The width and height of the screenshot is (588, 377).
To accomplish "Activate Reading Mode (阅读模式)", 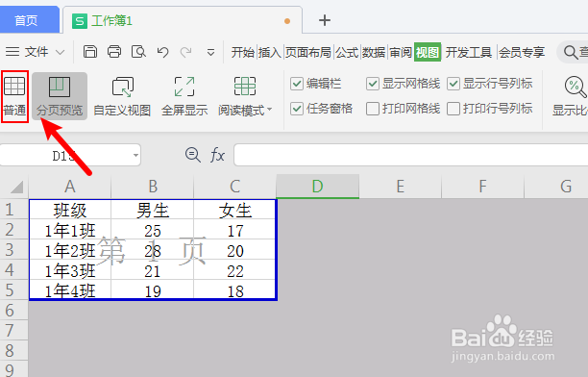I will [x=244, y=96].
